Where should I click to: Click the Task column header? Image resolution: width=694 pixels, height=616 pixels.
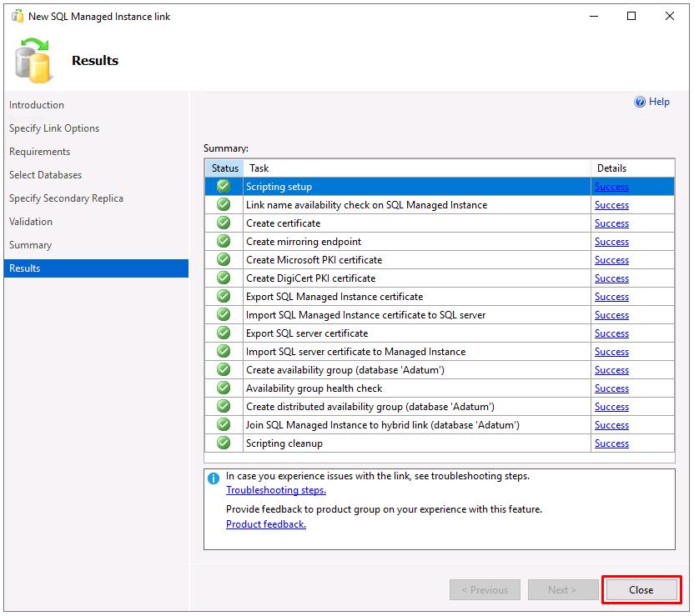[417, 168]
